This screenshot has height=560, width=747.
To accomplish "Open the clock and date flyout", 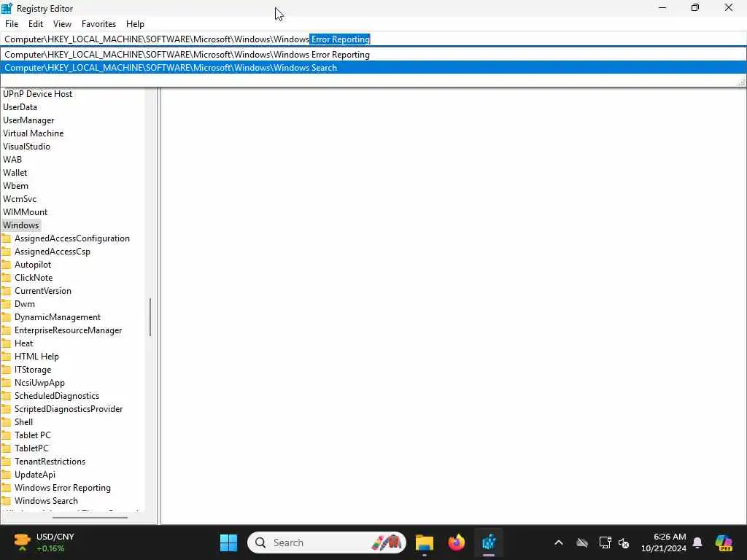I will tap(664, 542).
